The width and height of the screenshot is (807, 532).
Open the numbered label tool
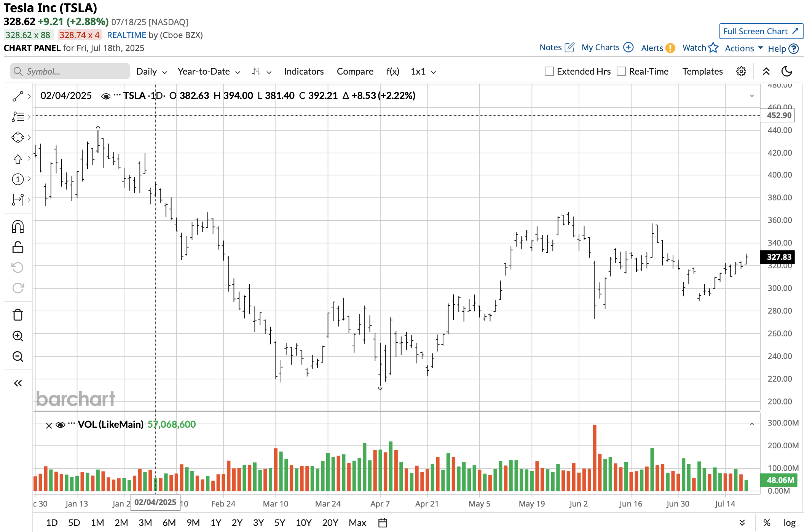pos(18,179)
